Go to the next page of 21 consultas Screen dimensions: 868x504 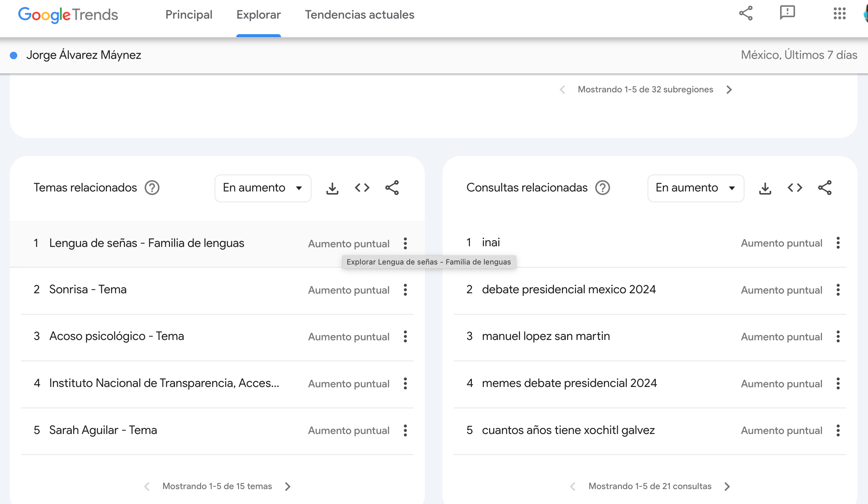tap(727, 486)
